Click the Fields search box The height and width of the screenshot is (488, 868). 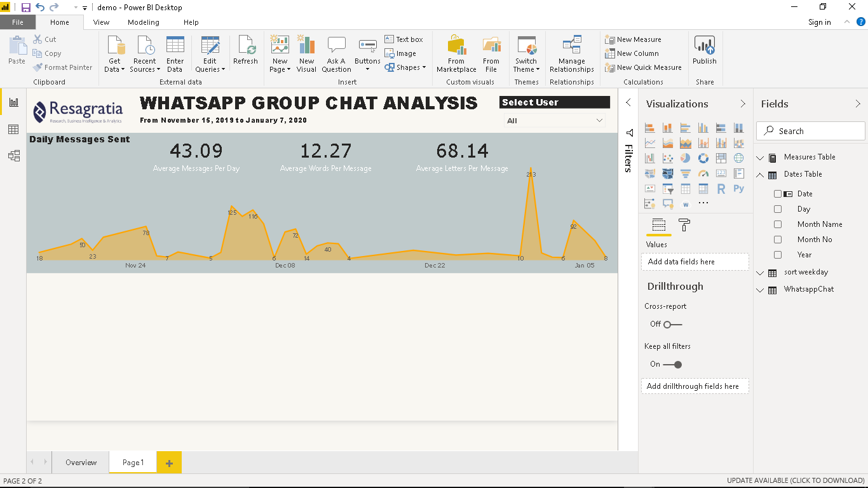pyautogui.click(x=811, y=131)
